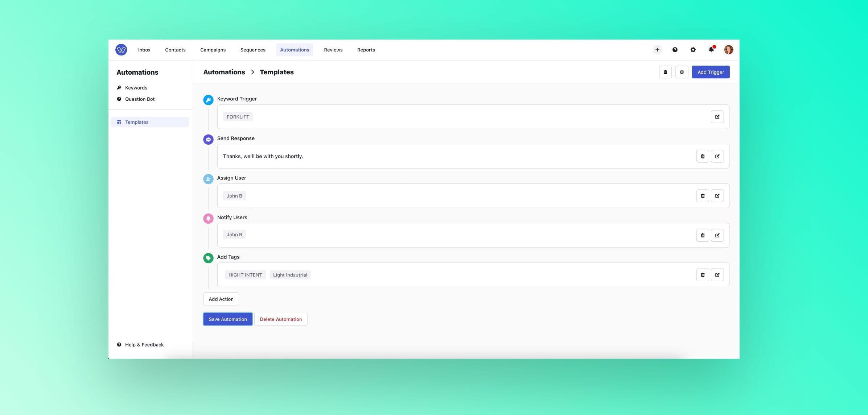Screen dimensions: 868x415
Task: Click the Add Action button
Action: coord(221,299)
